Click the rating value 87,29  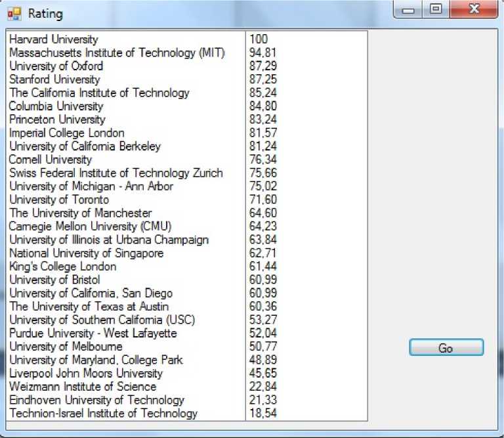pyautogui.click(x=263, y=66)
